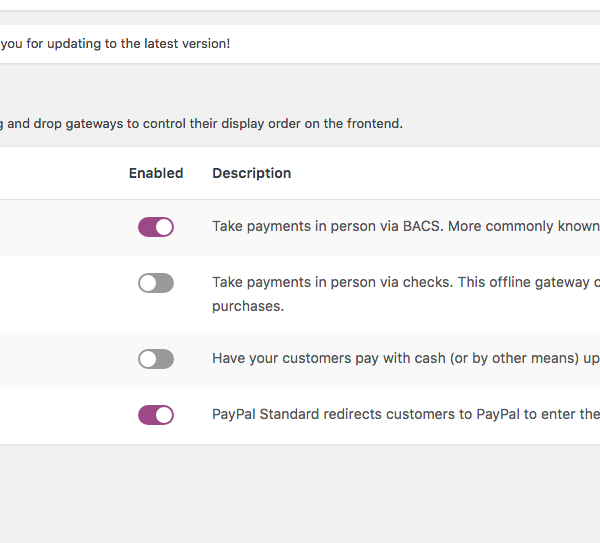Click empty cell left of check payments toggle
This screenshot has height=543, width=600.
click(60, 294)
